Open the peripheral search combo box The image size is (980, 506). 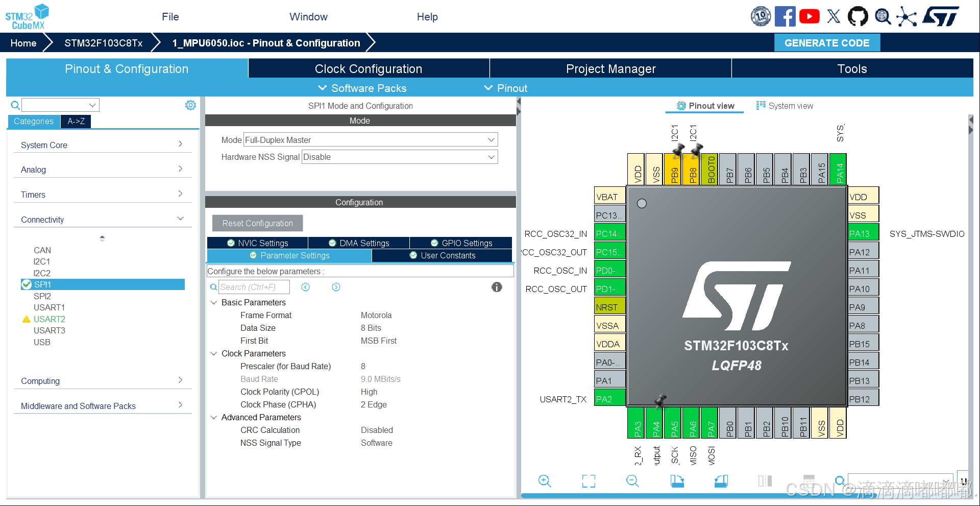60,105
